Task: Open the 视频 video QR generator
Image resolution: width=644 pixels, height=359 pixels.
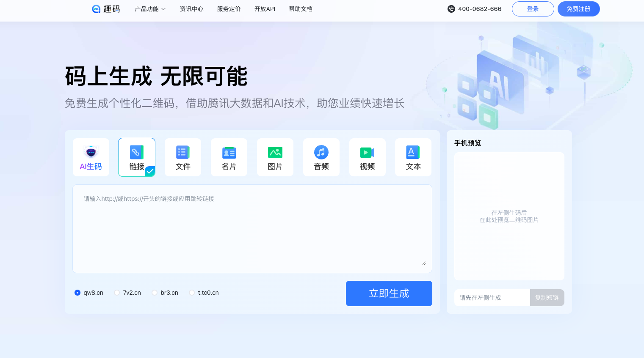Action: [x=367, y=157]
